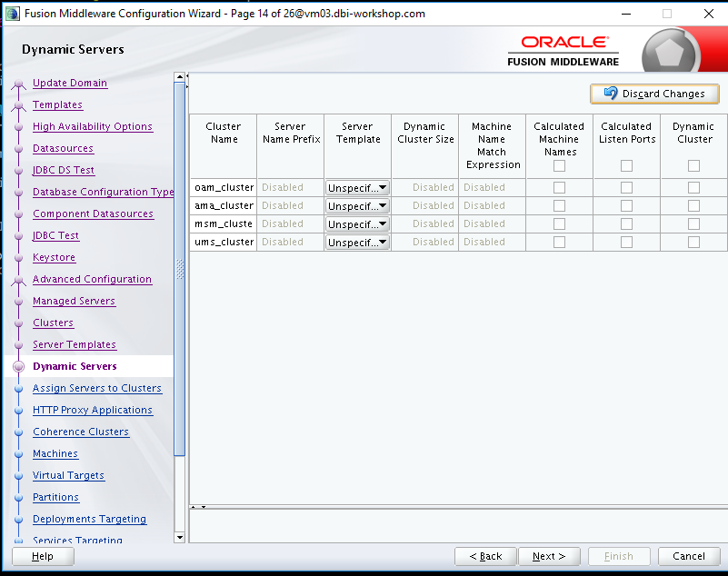728x576 pixels.
Task: Navigate to High Availability Options
Action: click(93, 126)
